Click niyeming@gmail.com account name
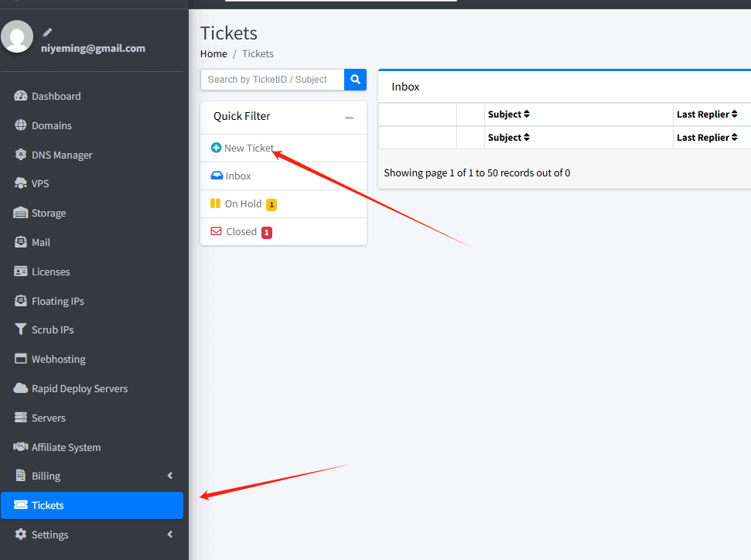Image resolution: width=751 pixels, height=560 pixels. pos(93,49)
